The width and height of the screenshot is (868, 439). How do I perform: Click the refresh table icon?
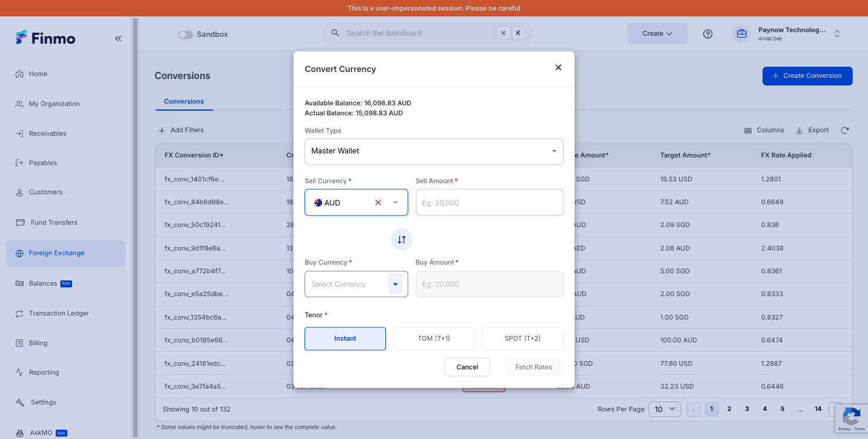pyautogui.click(x=844, y=131)
